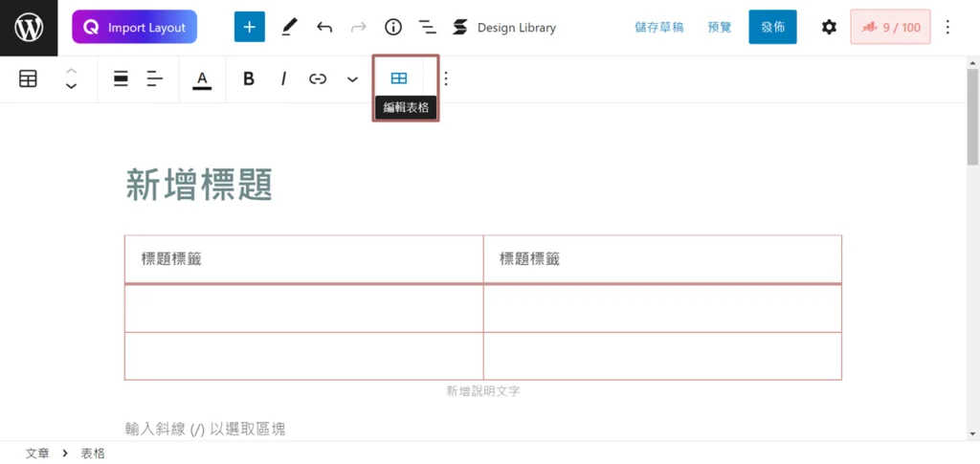Select the pencil tools icon
Image resolution: width=980 pixels, height=464 pixels.
click(289, 27)
